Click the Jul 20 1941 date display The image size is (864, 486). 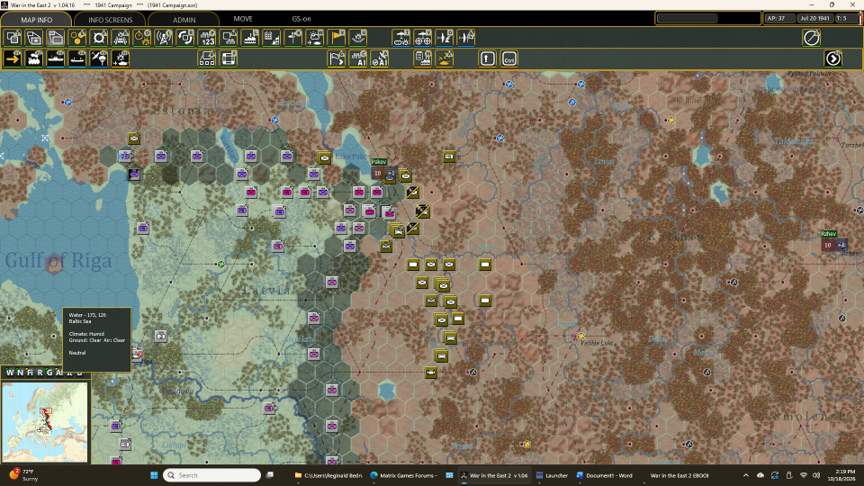(x=815, y=18)
